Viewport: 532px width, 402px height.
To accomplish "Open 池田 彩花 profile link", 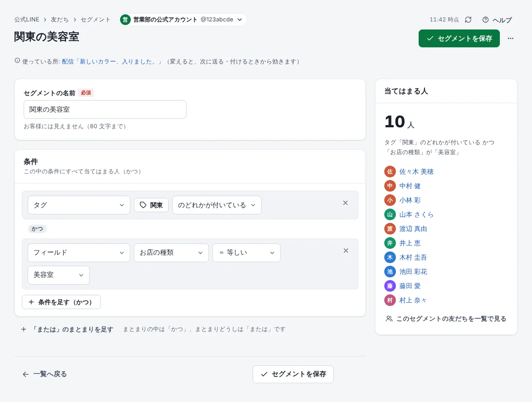I will [x=413, y=272].
